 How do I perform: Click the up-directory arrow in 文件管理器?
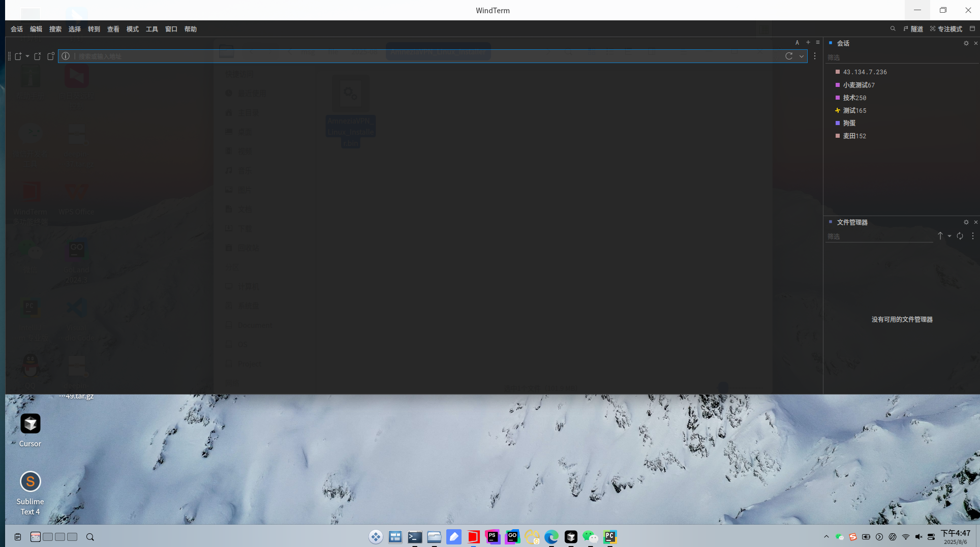(940, 236)
